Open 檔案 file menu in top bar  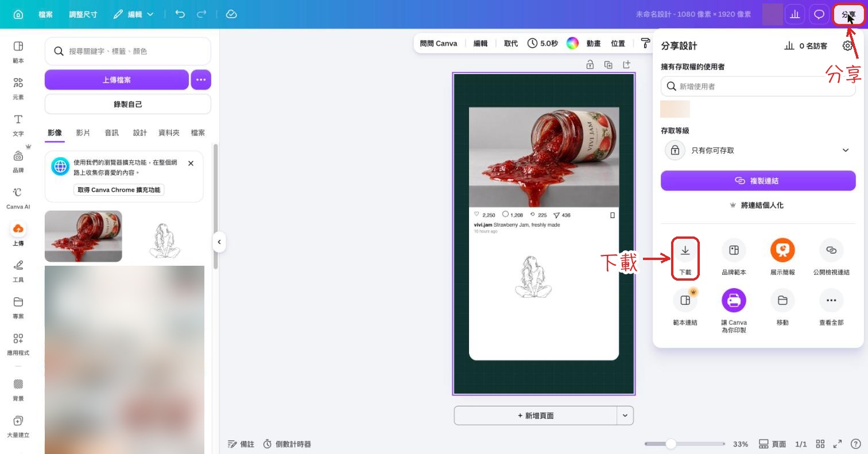[x=45, y=14]
